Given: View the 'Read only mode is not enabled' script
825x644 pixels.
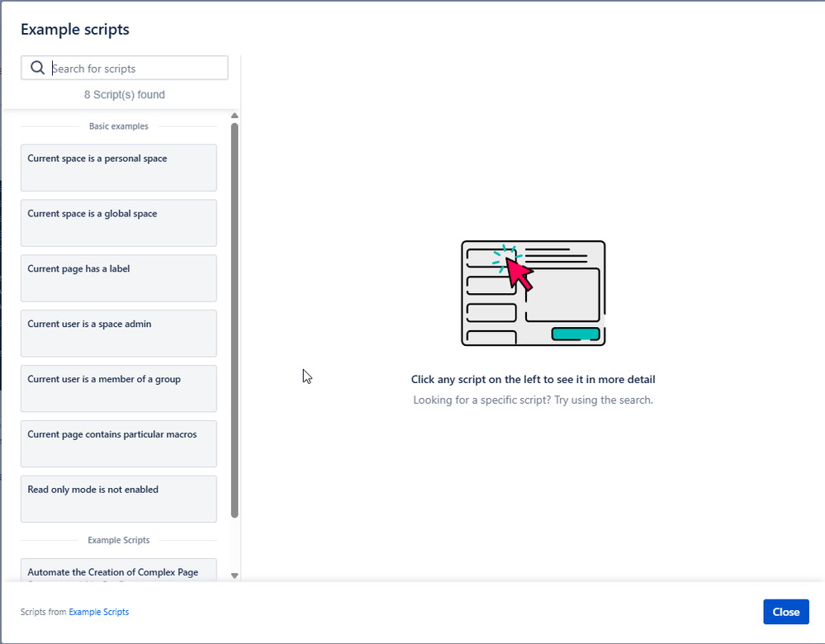Looking at the screenshot, I should pyautogui.click(x=118, y=499).
